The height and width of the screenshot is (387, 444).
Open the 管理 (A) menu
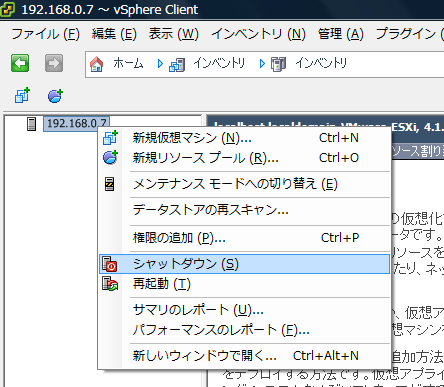tap(340, 34)
